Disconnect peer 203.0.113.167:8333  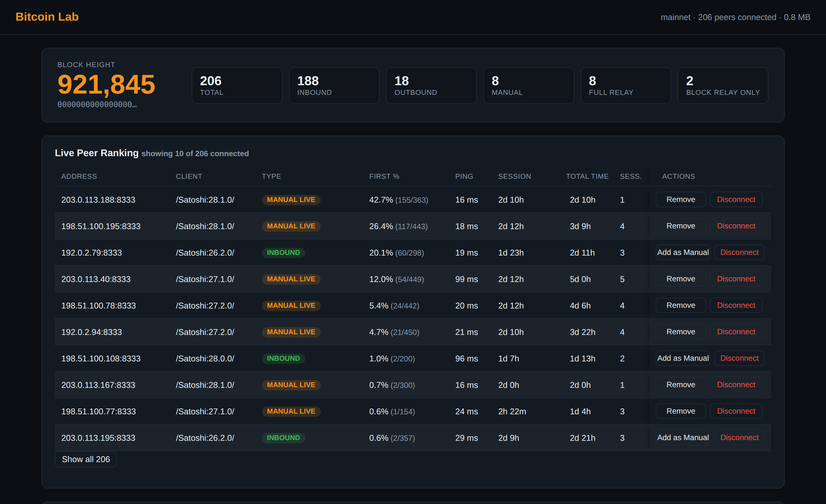[736, 385]
